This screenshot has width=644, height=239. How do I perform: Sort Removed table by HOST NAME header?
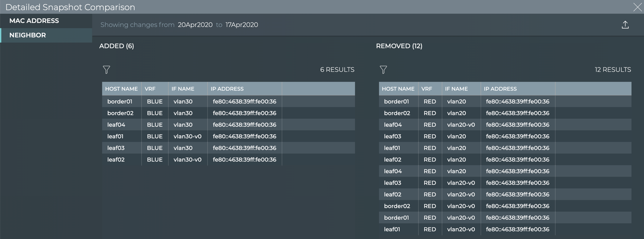tap(398, 89)
